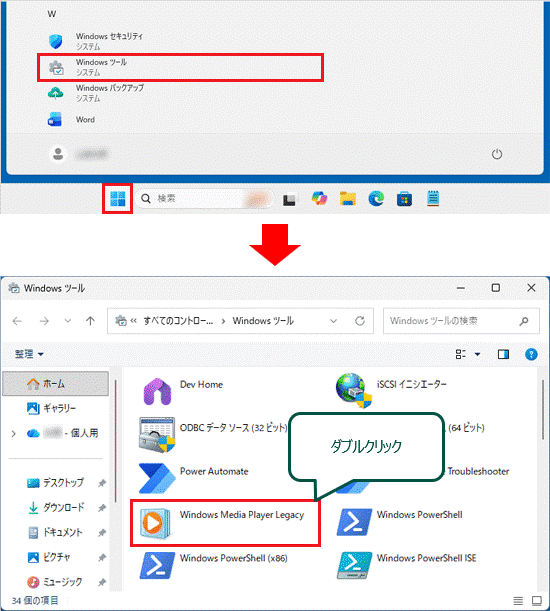550x611 pixels.
Task: Go back in Windows ツール window
Action: (x=17, y=321)
